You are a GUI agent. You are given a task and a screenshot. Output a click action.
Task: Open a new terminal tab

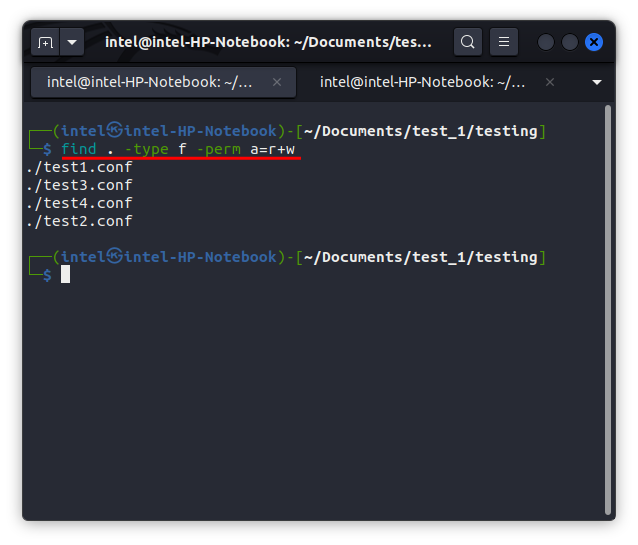[x=45, y=42]
